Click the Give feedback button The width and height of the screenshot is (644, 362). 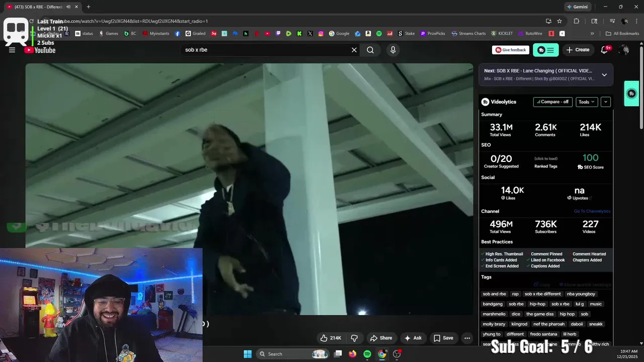(x=511, y=50)
